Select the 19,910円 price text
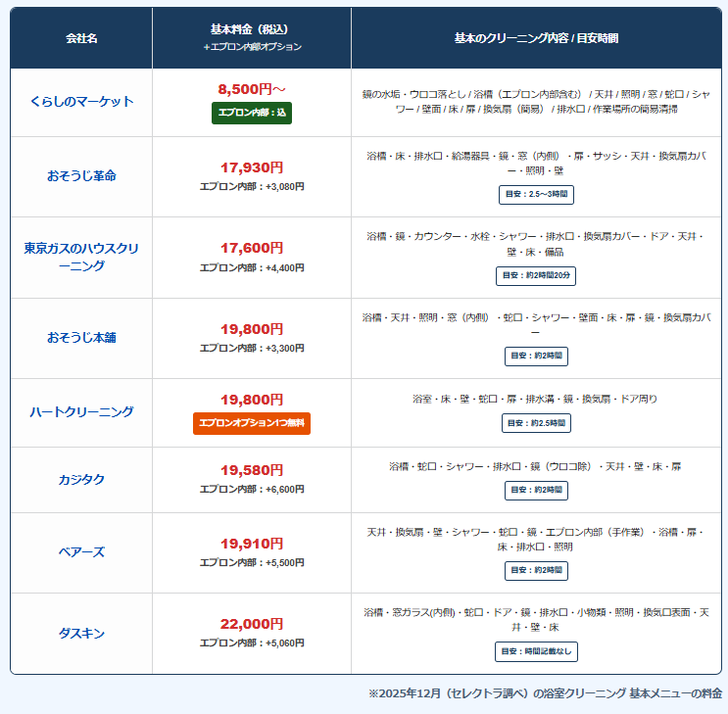 click(252, 544)
